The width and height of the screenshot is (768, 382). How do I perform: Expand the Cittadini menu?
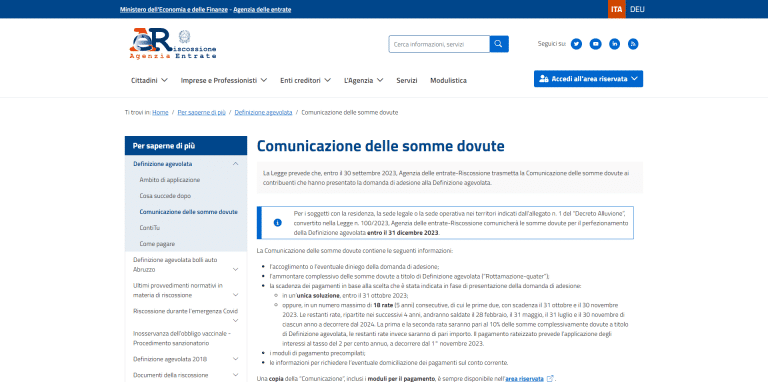pyautogui.click(x=149, y=80)
